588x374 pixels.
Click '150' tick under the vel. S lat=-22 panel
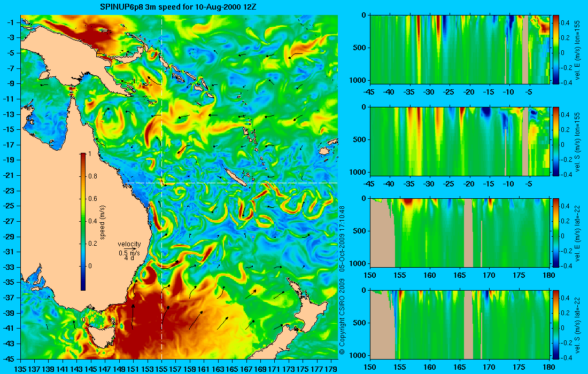coord(370,367)
